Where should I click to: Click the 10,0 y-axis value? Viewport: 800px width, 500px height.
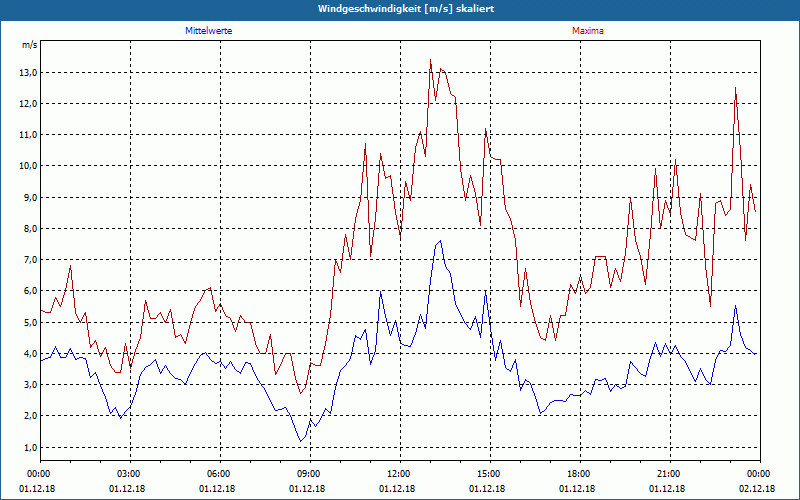tap(29, 166)
